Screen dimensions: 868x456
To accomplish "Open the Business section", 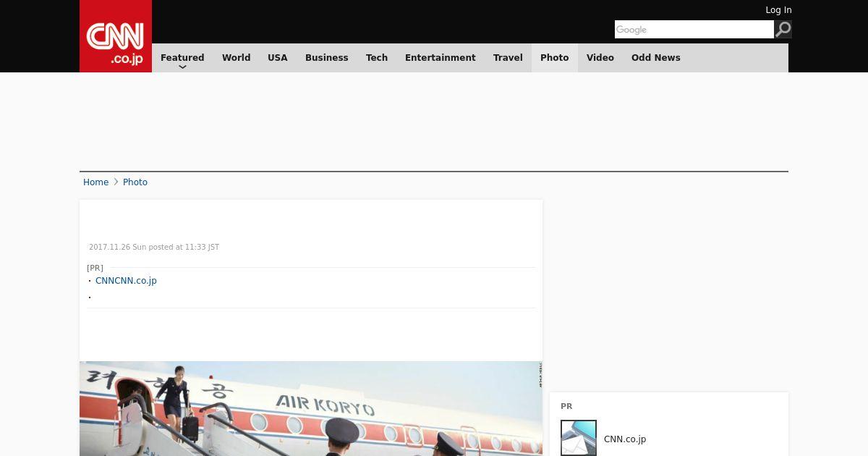I will click(x=326, y=58).
